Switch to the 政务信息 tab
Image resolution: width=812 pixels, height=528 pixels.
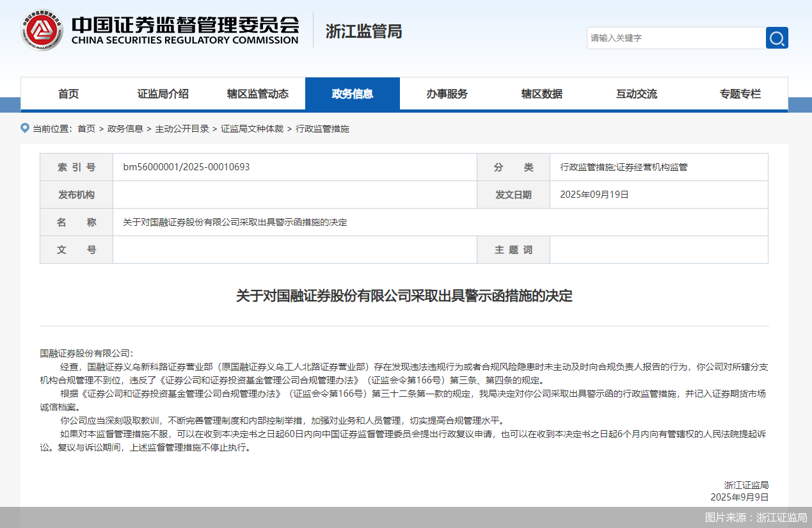click(x=353, y=93)
